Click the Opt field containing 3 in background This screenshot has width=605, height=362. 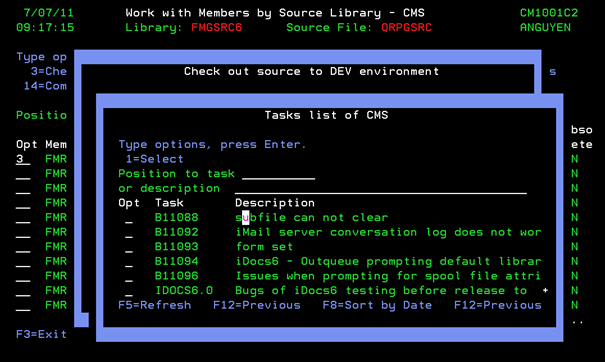tap(23, 159)
